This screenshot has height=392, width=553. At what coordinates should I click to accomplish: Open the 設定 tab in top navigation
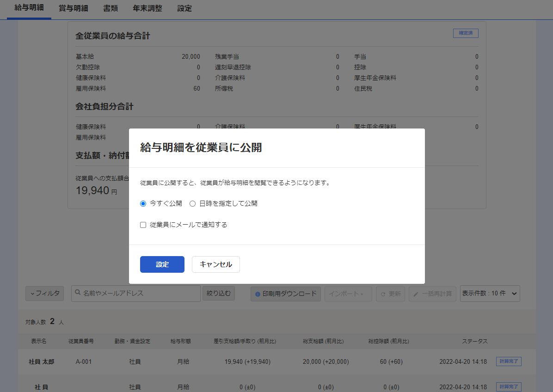(184, 8)
